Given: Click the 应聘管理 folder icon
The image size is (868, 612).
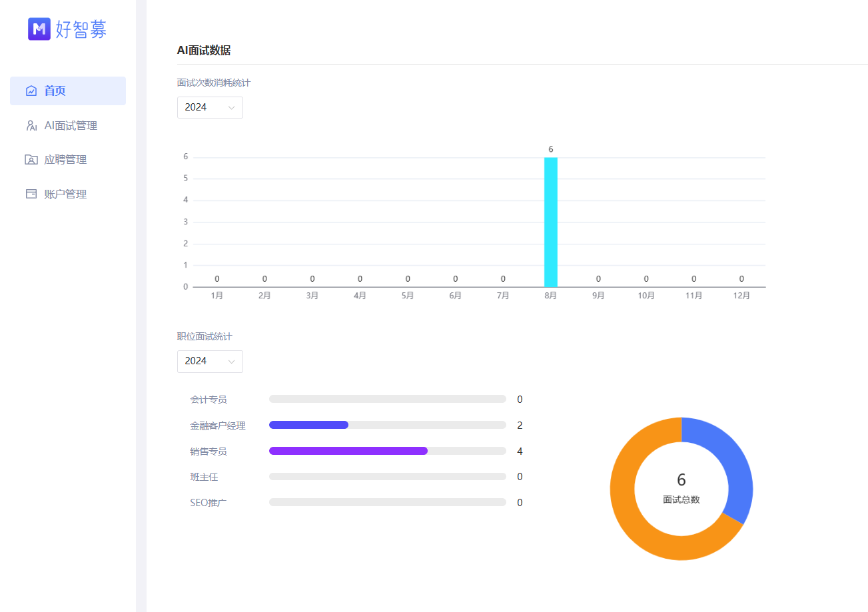Looking at the screenshot, I should pyautogui.click(x=31, y=160).
